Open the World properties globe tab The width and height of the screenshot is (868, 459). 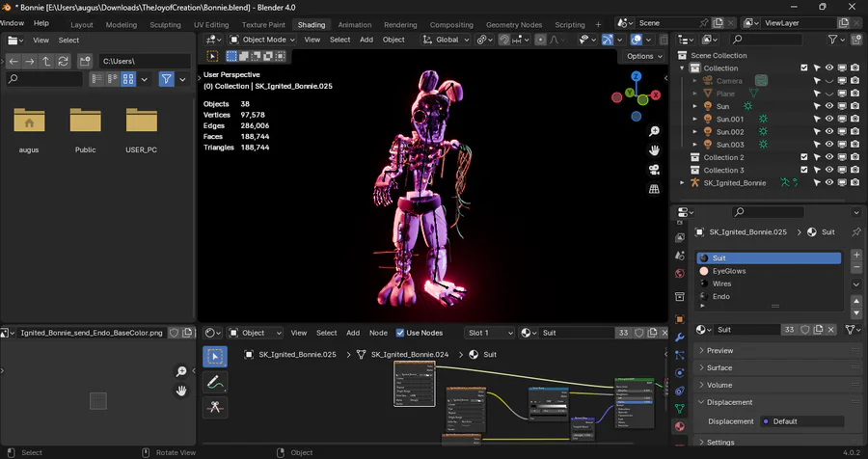(680, 274)
